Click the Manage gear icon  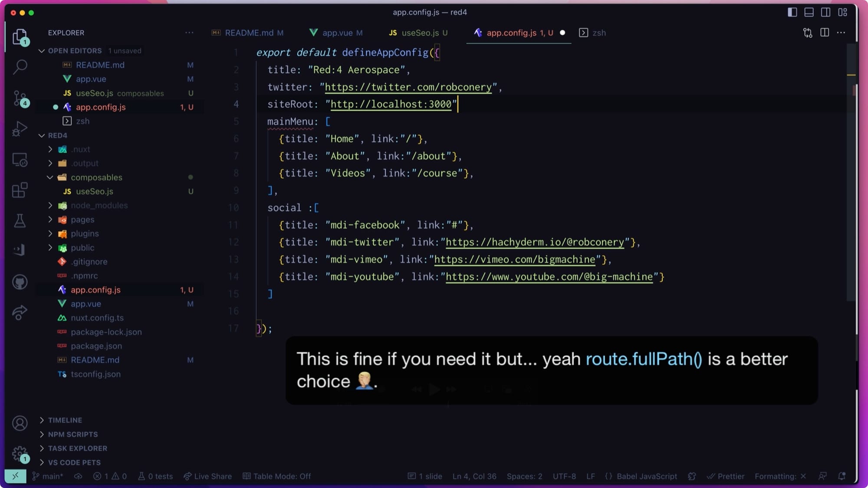[x=19, y=454]
